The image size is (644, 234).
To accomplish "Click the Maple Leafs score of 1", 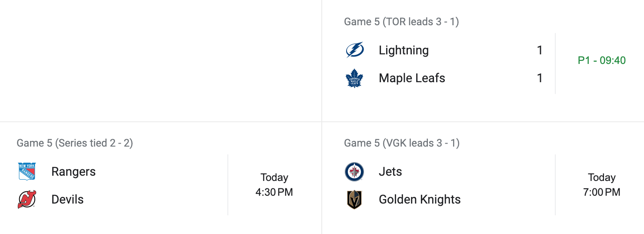I will pyautogui.click(x=540, y=78).
